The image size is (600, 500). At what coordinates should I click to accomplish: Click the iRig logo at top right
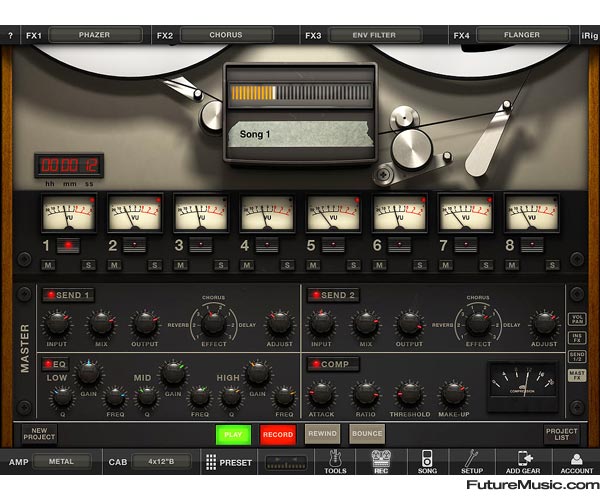click(x=589, y=36)
